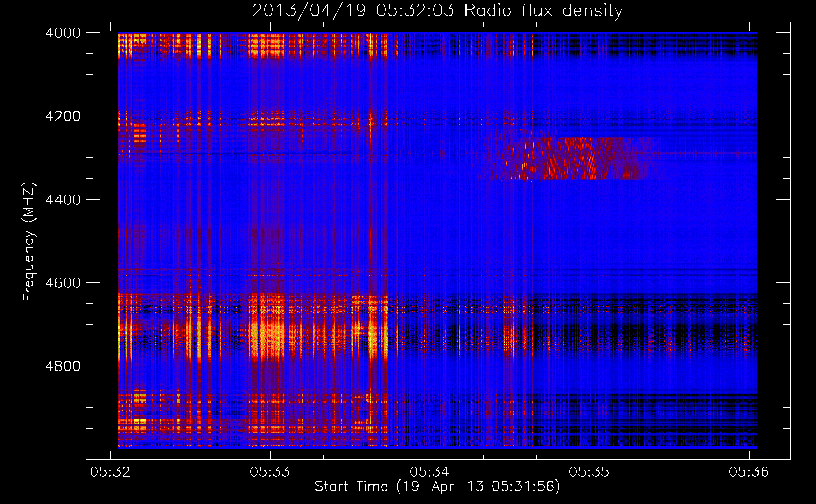Click the "Start Time (19-Apr-13 05:31:56)" axis title
This screenshot has height=504, width=816.
pyautogui.click(x=437, y=487)
